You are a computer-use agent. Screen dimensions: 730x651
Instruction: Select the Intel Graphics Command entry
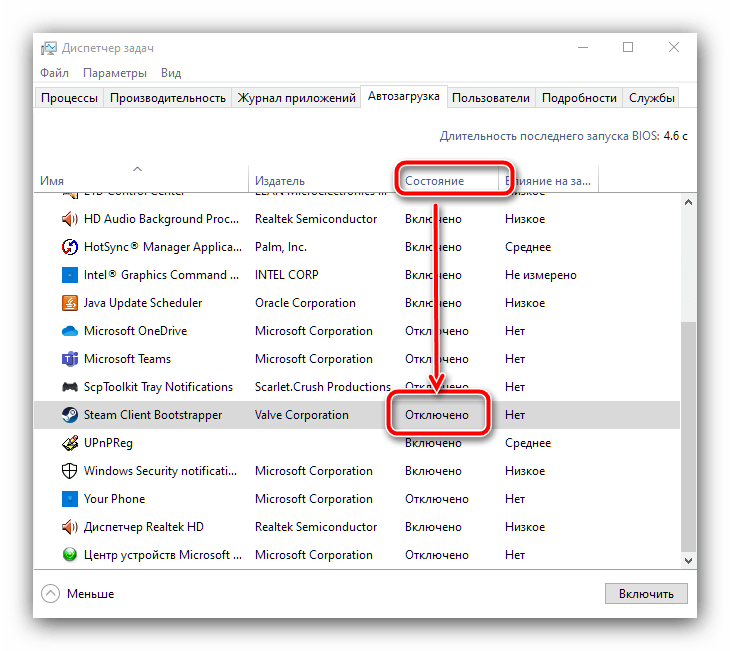pyautogui.click(x=161, y=275)
